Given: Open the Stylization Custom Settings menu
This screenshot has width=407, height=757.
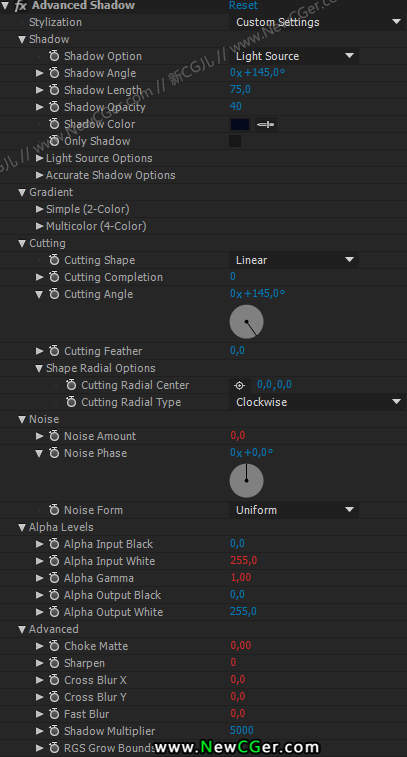Looking at the screenshot, I should 317,22.
